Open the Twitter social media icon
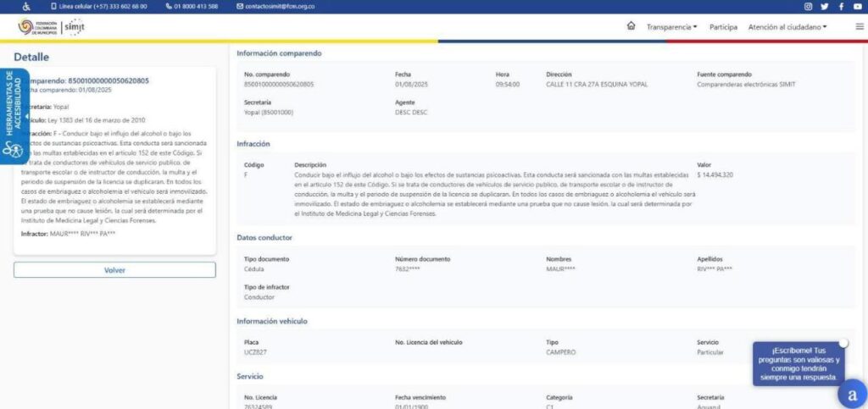This screenshot has width=868, height=409. click(x=824, y=6)
